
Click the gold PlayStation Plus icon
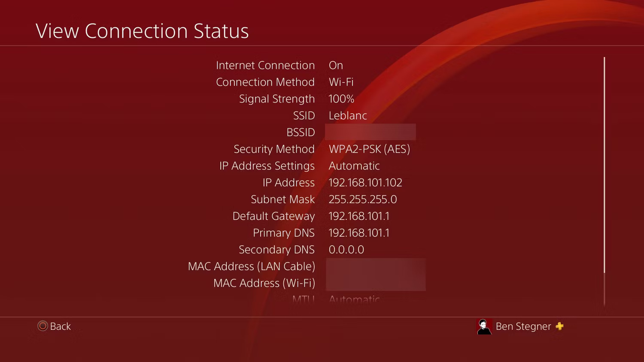pyautogui.click(x=559, y=326)
